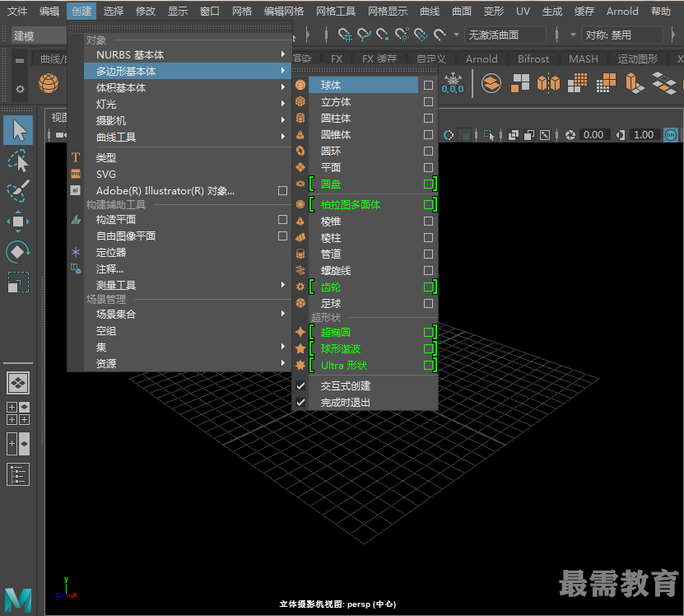Switch to four view layout
This screenshot has height=616, width=684.
[18, 413]
